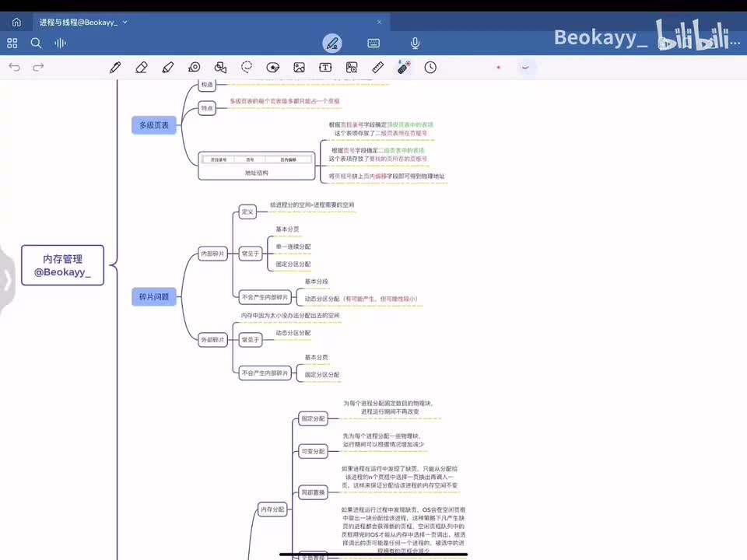Open the page thumbnails grid view

[x=12, y=44]
